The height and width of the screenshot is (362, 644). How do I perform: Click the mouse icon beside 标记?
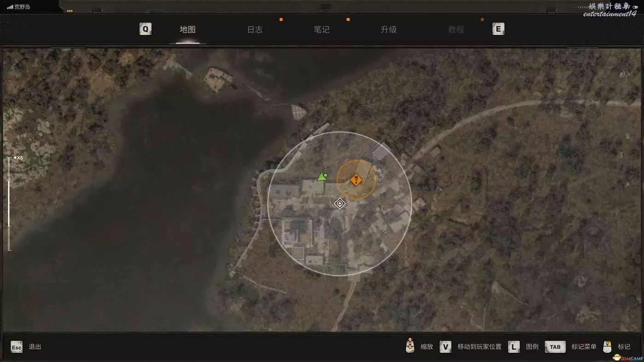tap(607, 346)
